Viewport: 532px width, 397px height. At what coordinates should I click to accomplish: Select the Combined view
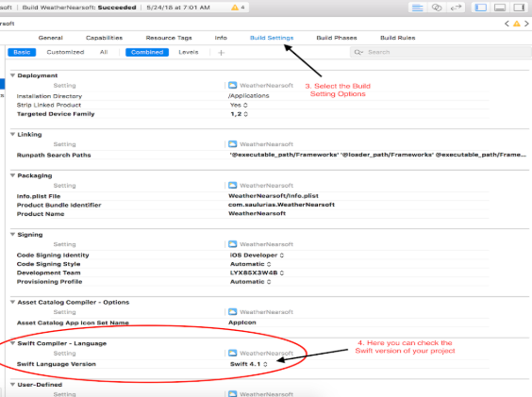tap(147, 52)
